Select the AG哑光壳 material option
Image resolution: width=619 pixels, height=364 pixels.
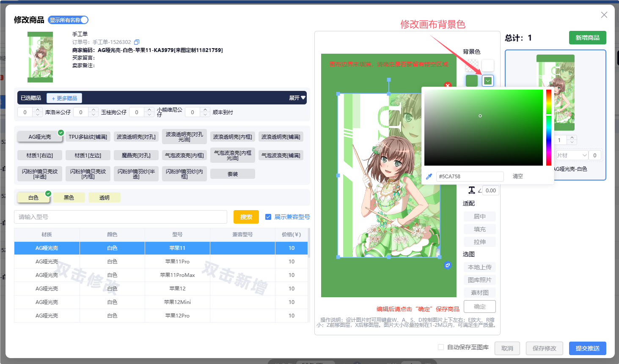40,137
